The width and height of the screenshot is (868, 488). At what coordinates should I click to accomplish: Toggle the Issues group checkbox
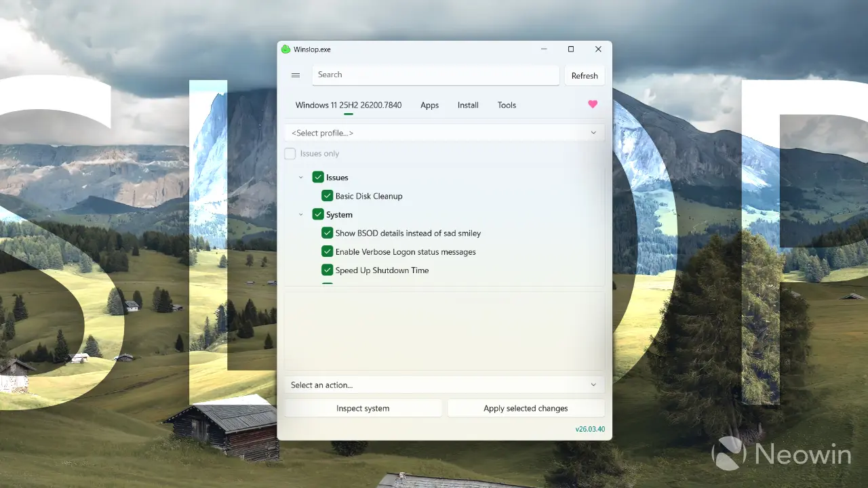tap(318, 177)
